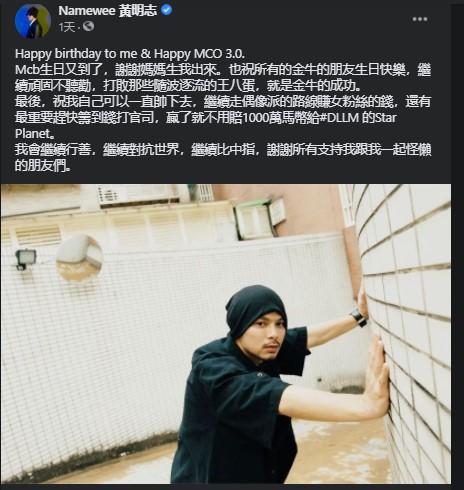Click the final line "的朋友們。"

point(43,166)
